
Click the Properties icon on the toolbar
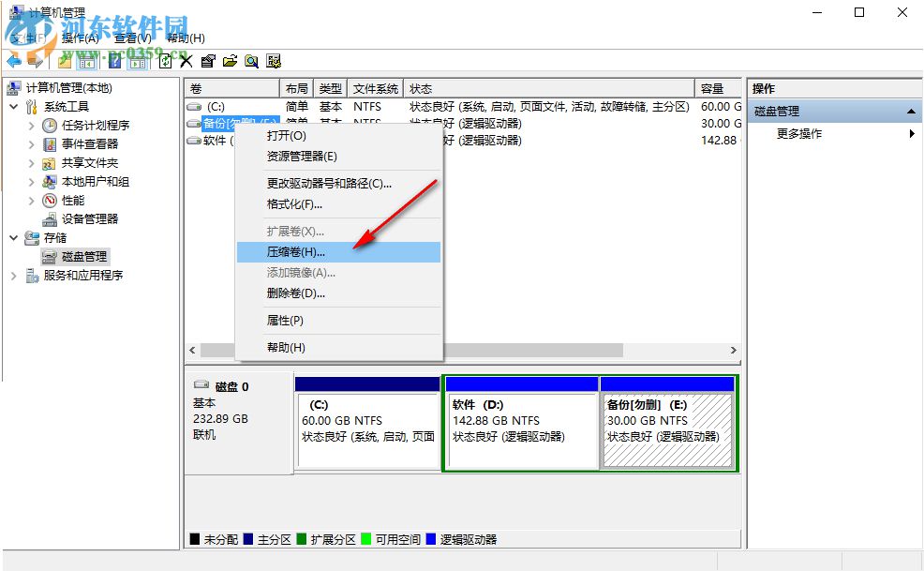pos(206,61)
